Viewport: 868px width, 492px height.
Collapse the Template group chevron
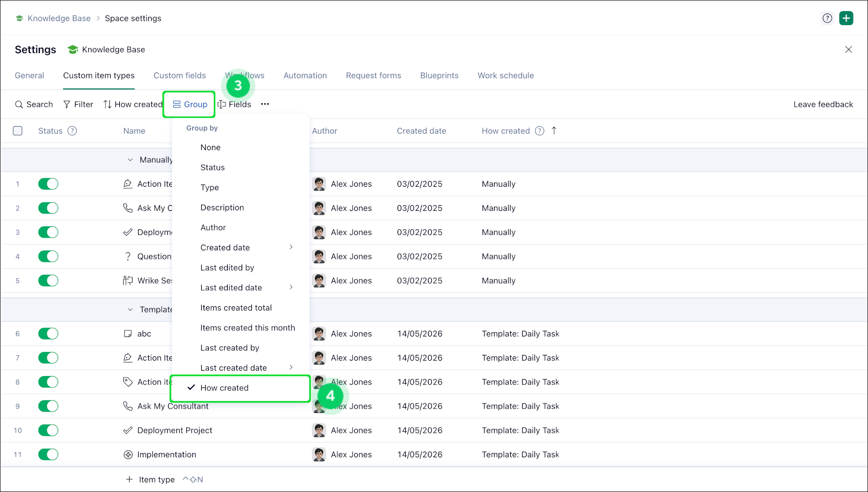(130, 310)
